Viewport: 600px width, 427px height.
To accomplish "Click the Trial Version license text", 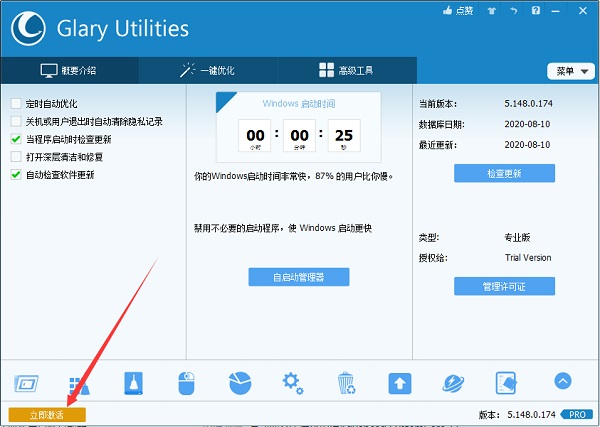I will (528, 258).
